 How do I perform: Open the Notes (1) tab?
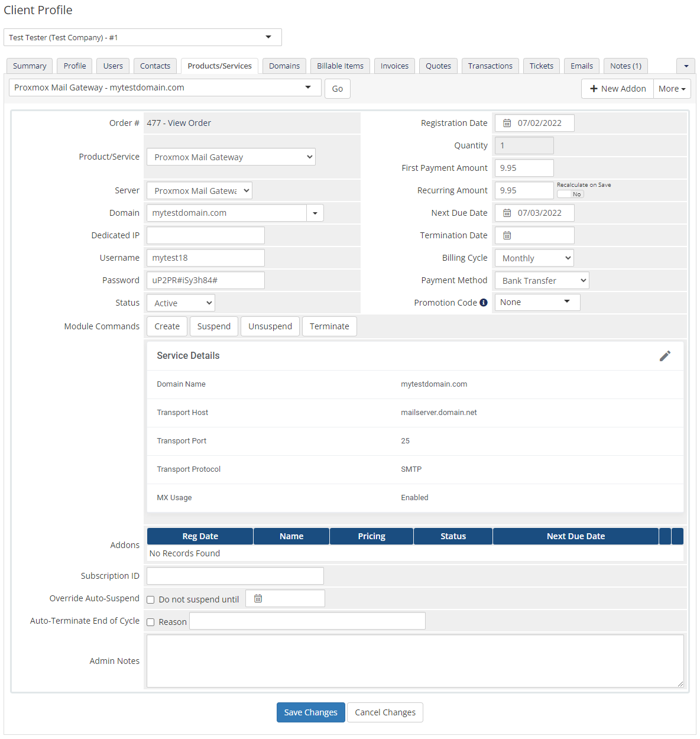coord(626,66)
